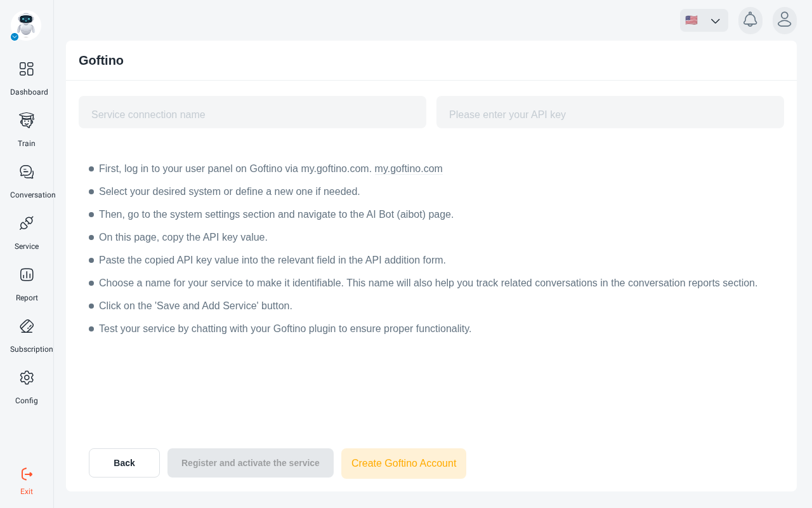Go to the Subscription label
This screenshot has width=812, height=508.
pyautogui.click(x=32, y=349)
